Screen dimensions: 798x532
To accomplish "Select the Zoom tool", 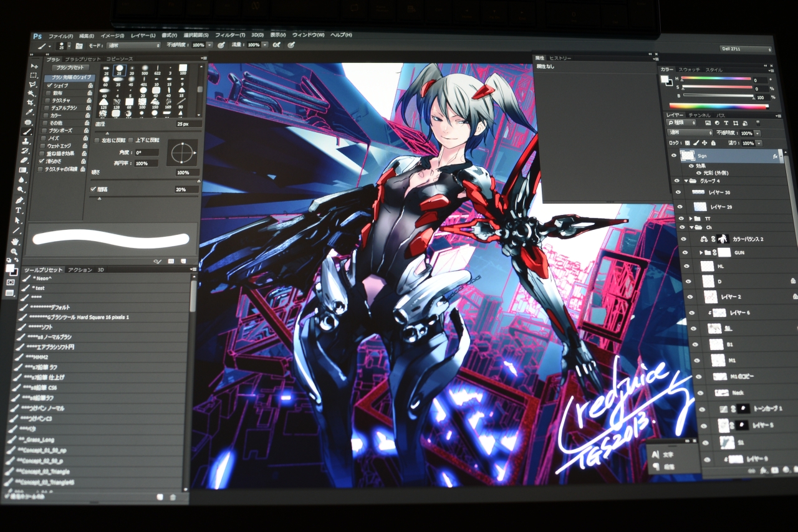I will 13,252.
